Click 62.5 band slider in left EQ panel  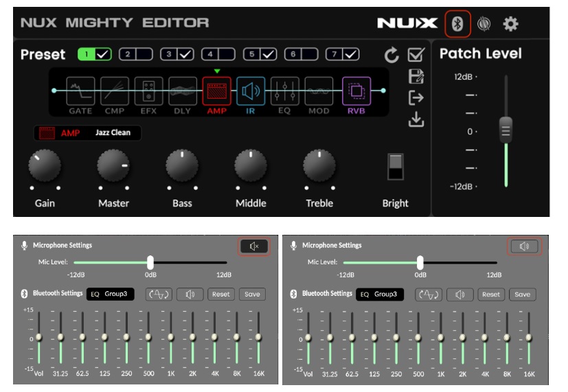(x=82, y=337)
